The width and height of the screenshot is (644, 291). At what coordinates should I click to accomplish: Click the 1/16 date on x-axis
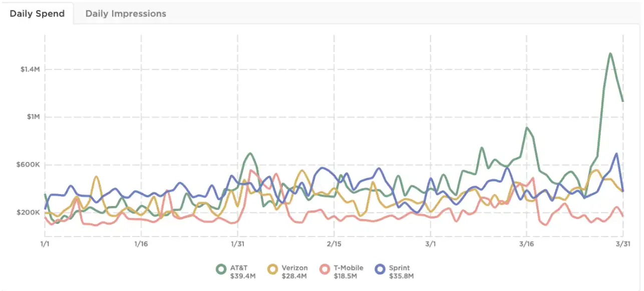[x=141, y=243]
